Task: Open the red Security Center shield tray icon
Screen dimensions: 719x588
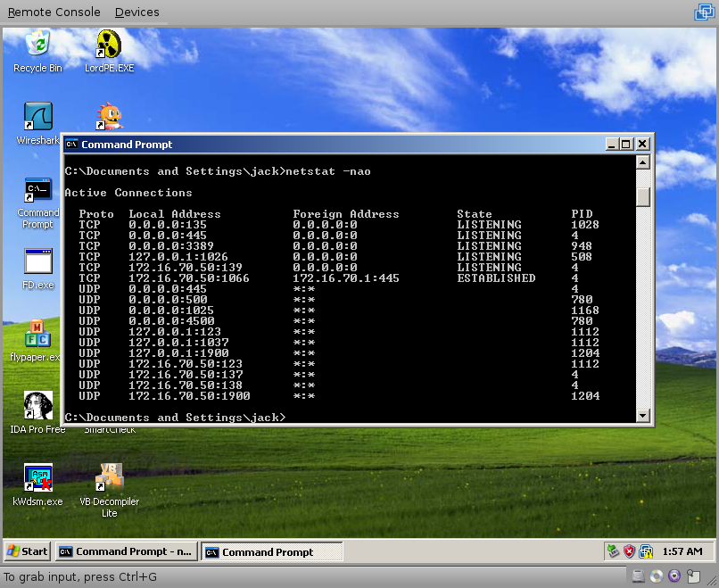Action: pos(630,551)
